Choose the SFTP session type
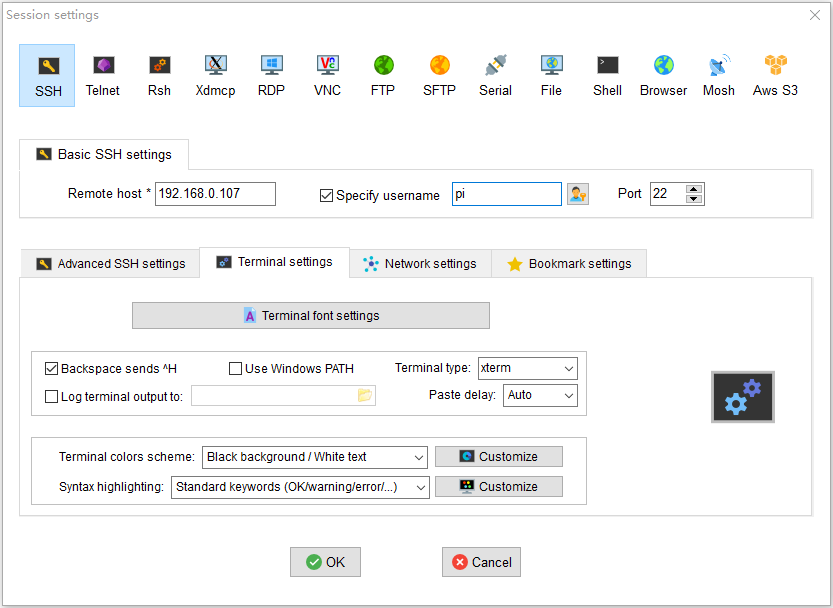The width and height of the screenshot is (833, 608). tap(439, 75)
